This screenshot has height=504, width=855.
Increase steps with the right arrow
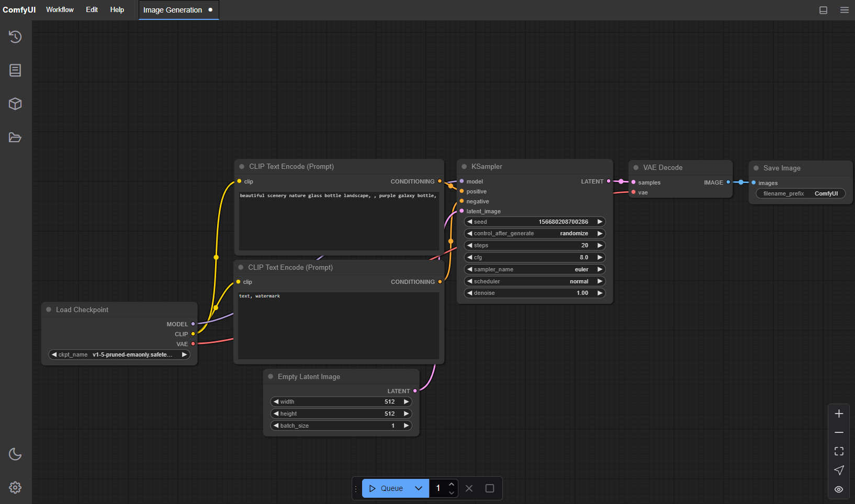pyautogui.click(x=600, y=245)
